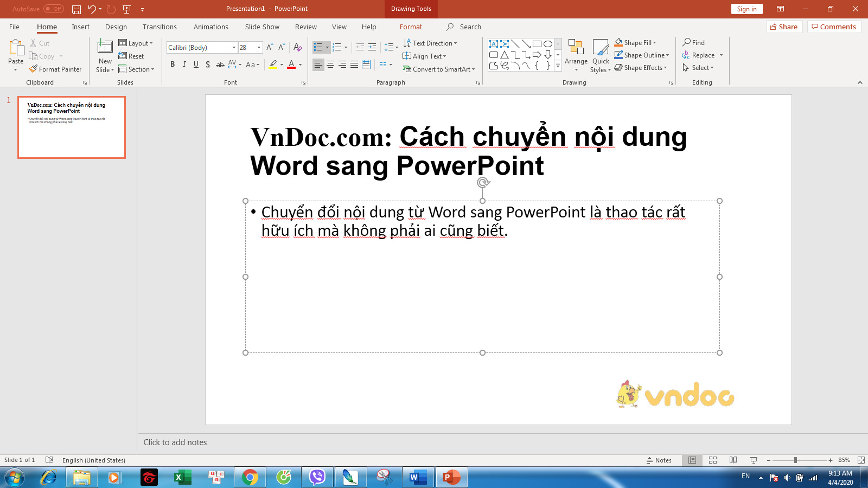Insert a New Slide

[104, 54]
